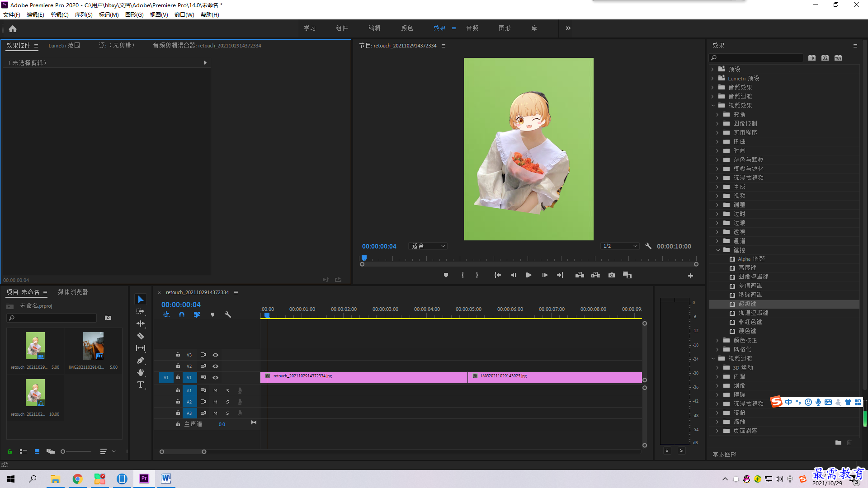Open the 文件(F) menu
868x488 pixels.
click(x=12, y=15)
